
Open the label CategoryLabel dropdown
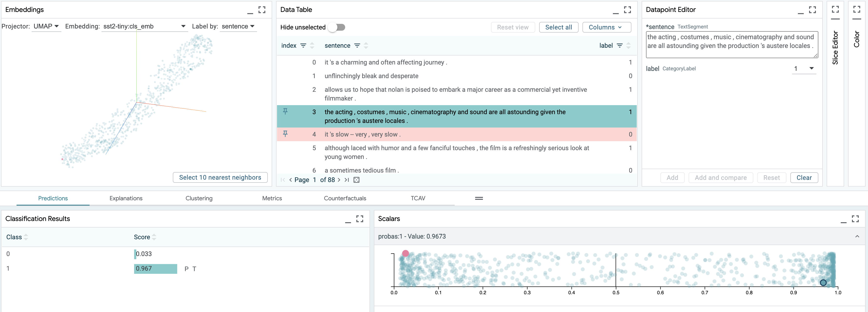tap(804, 68)
